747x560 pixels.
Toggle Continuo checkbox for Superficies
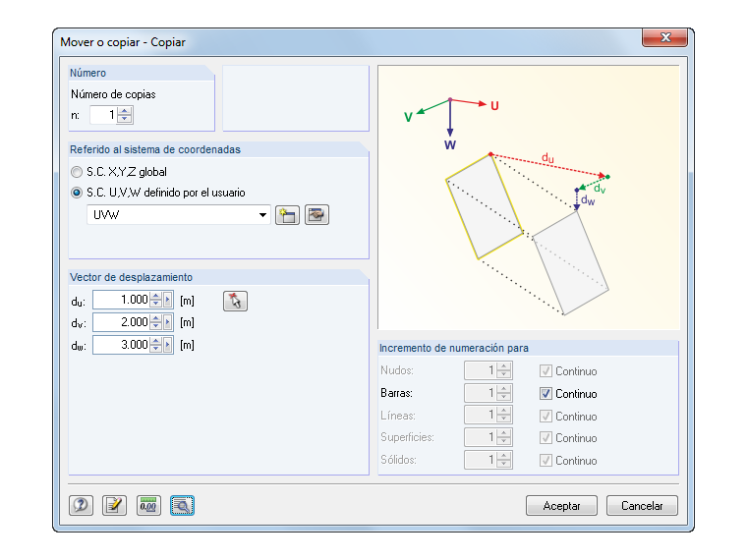546,438
